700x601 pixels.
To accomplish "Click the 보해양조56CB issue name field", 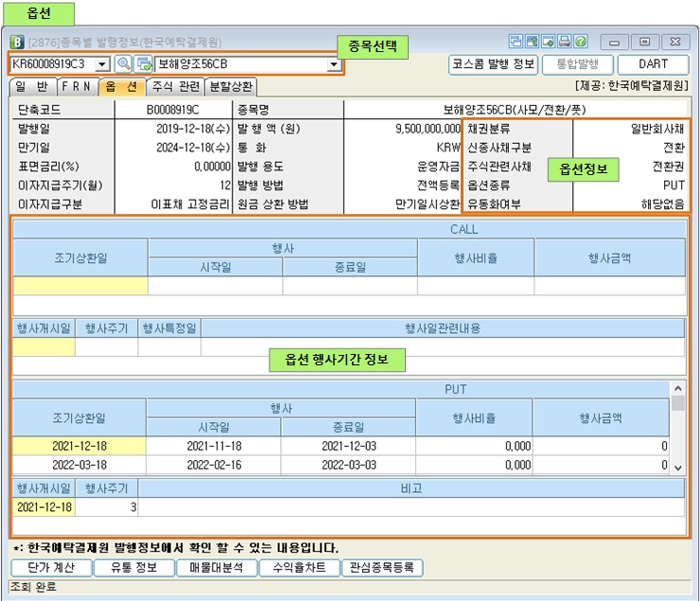I will click(241, 64).
